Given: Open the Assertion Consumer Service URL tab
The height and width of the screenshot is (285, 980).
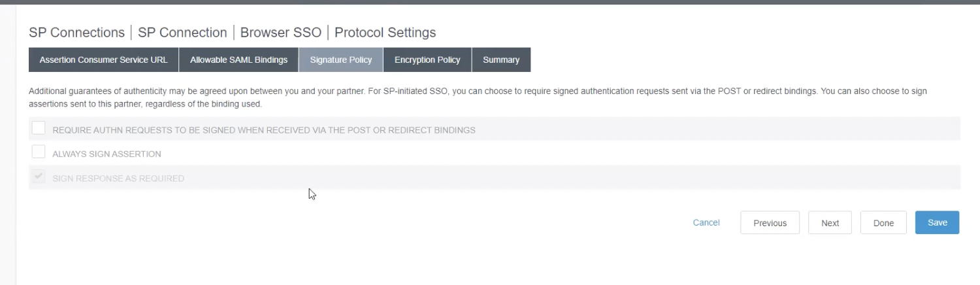Looking at the screenshot, I should point(103,59).
